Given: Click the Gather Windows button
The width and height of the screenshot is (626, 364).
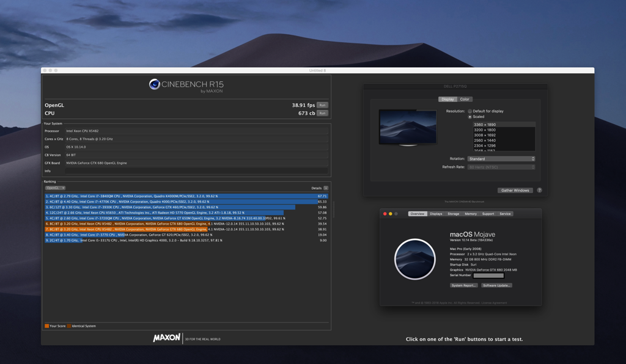Looking at the screenshot, I should [x=515, y=190].
